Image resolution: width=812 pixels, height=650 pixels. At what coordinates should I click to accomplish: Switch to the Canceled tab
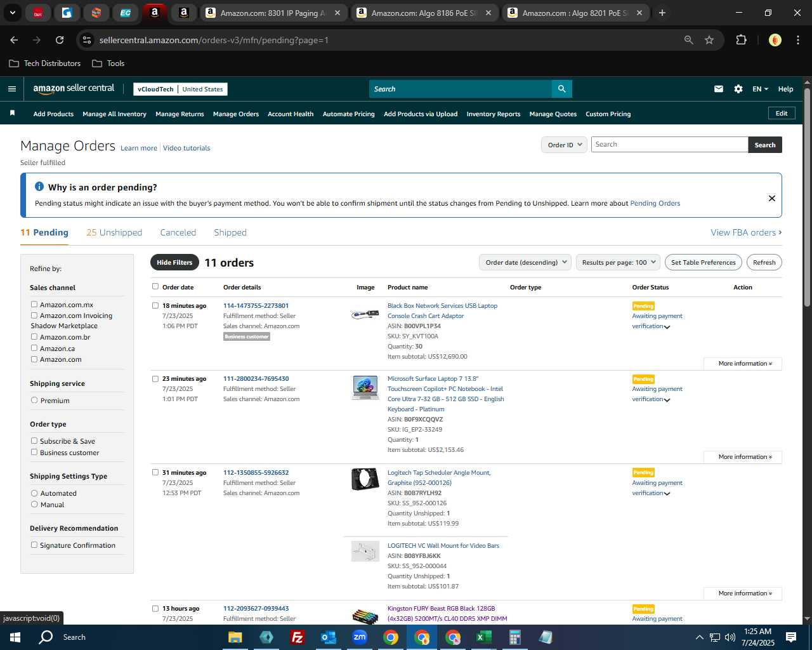tap(178, 232)
